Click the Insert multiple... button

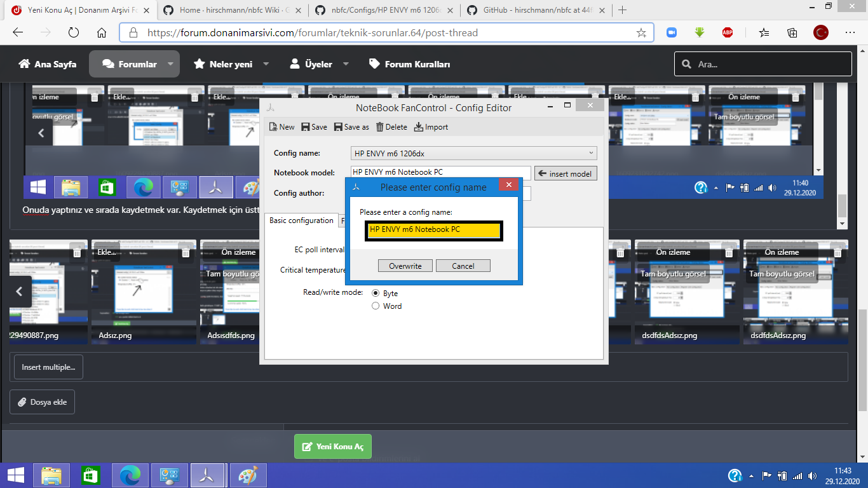tap(48, 367)
